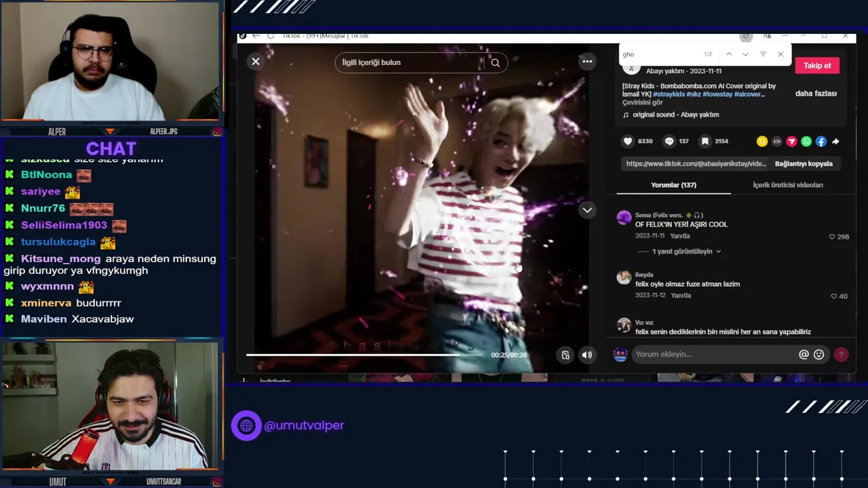Expand 1 yanıt görüntüleyin replies
The height and width of the screenshot is (488, 868).
click(x=686, y=251)
